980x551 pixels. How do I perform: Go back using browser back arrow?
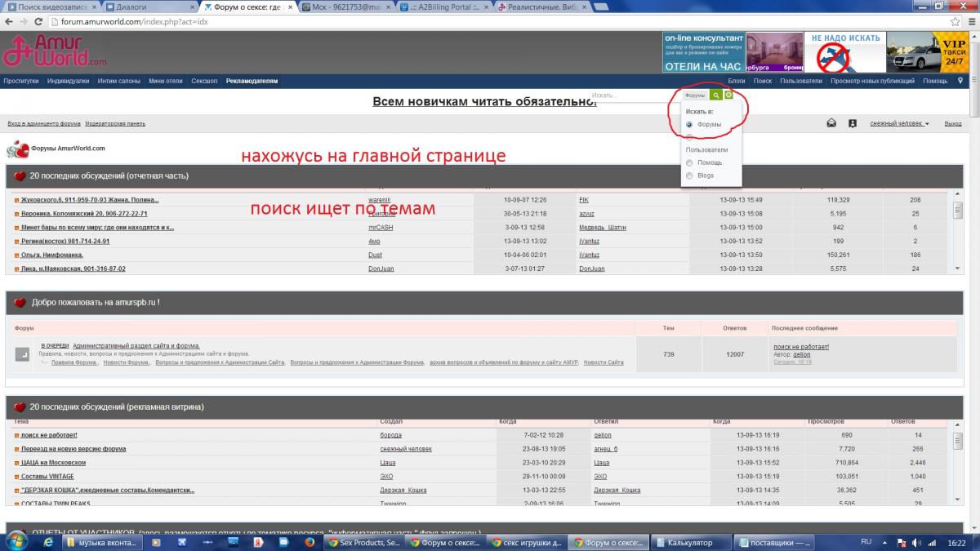pyautogui.click(x=8, y=21)
